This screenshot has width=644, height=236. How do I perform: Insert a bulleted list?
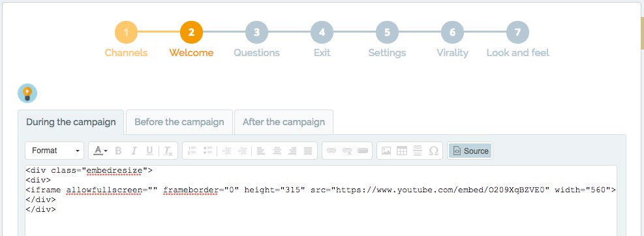[208, 151]
